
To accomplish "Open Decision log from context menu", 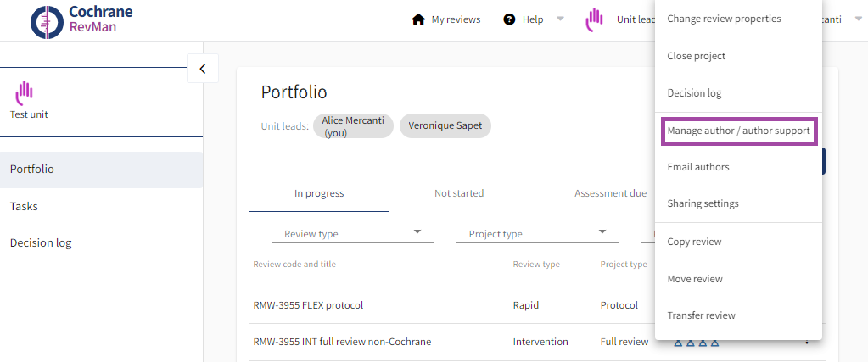I will (694, 93).
